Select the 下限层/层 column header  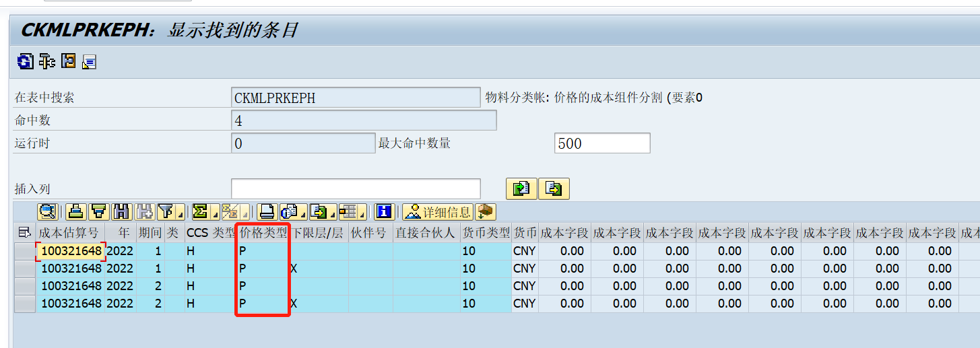[318, 233]
